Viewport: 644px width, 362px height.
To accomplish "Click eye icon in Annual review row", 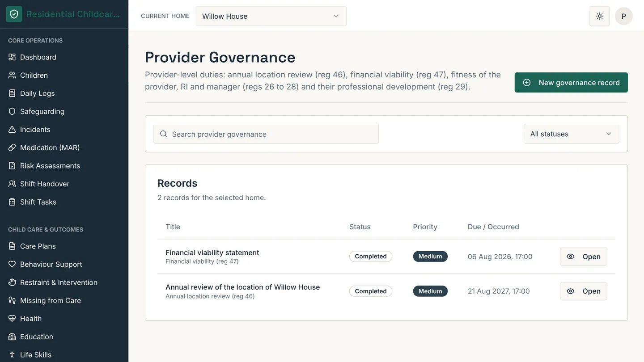I will click(570, 291).
